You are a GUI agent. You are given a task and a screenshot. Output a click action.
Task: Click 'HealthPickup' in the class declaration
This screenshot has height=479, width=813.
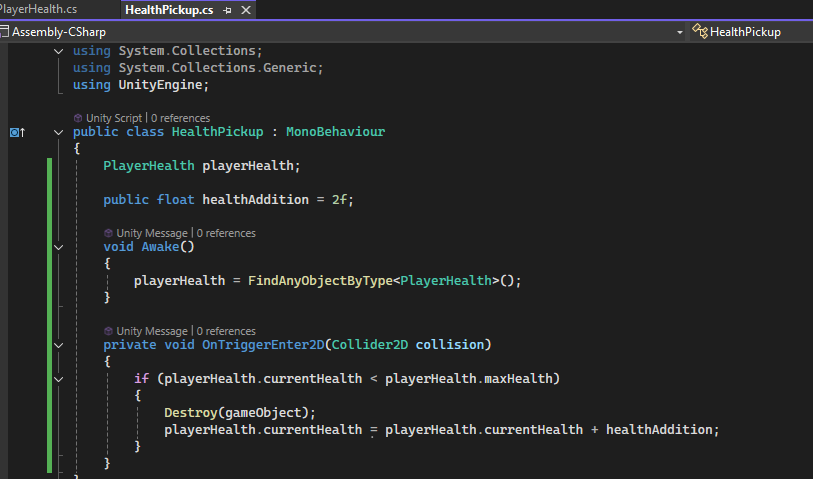coord(217,132)
